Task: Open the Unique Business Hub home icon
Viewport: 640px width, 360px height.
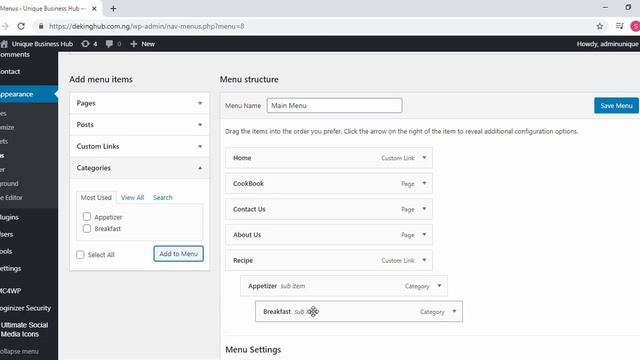Action: point(4,44)
